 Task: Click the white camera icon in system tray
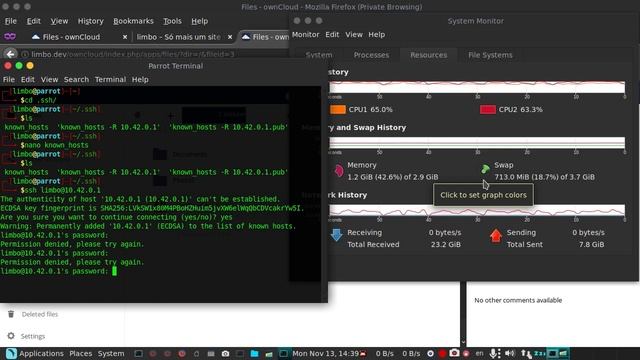[454, 353]
